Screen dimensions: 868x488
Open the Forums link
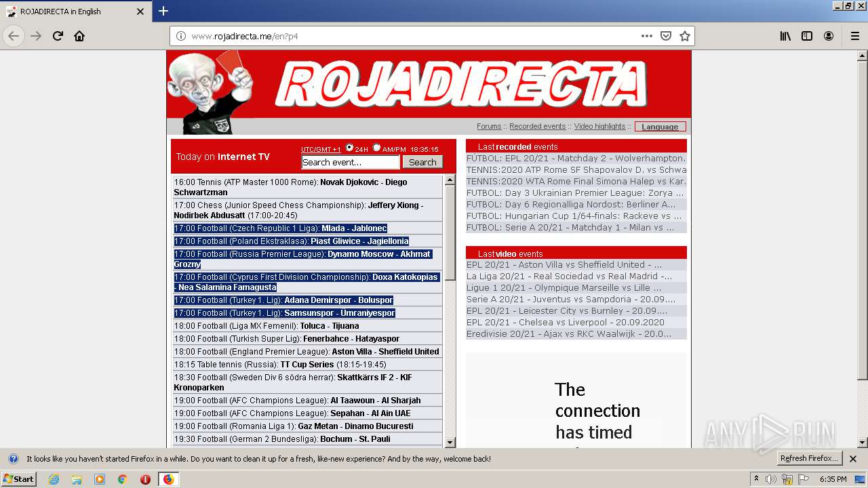coord(489,126)
